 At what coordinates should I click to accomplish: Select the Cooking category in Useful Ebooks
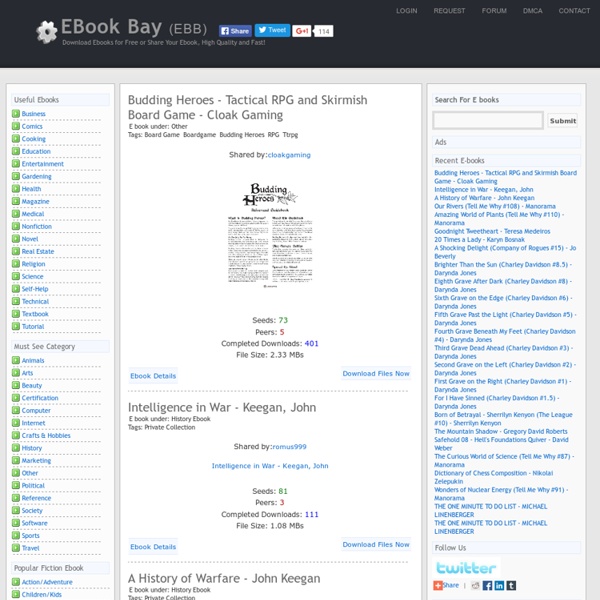34,139
